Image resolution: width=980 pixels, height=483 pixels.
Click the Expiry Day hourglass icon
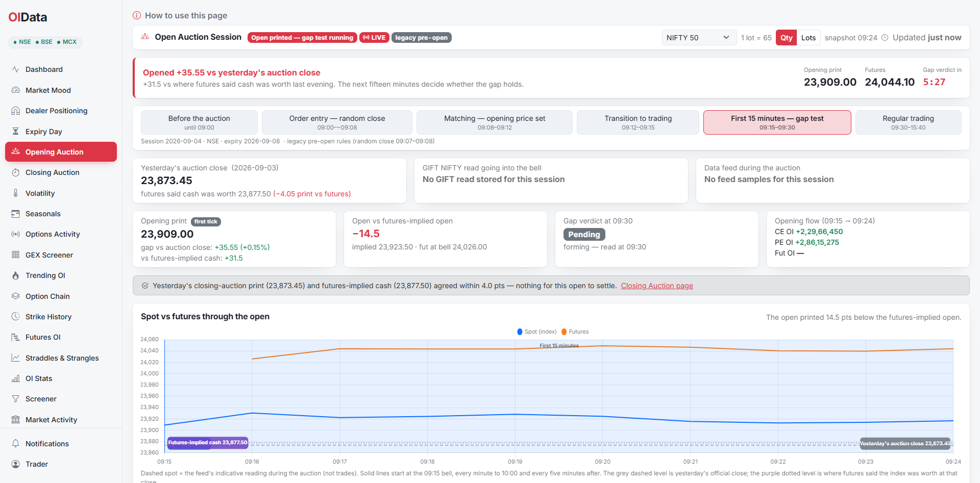(15, 132)
